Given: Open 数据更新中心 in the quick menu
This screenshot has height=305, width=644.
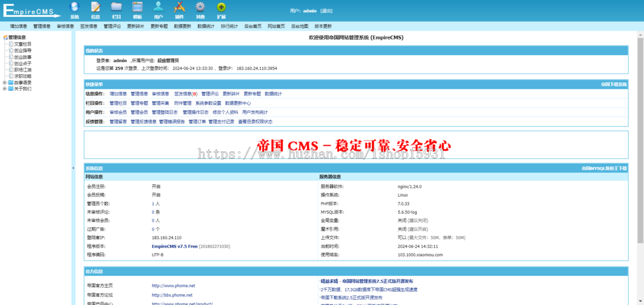Looking at the screenshot, I should pyautogui.click(x=238, y=103).
